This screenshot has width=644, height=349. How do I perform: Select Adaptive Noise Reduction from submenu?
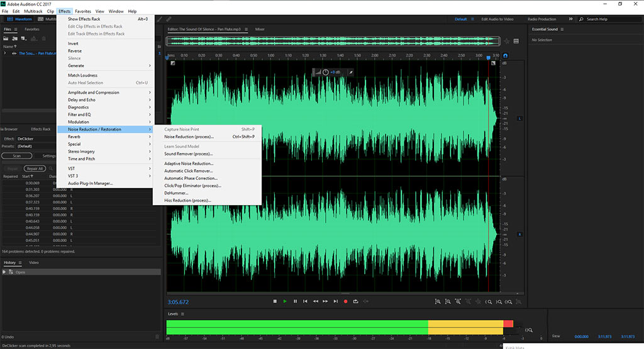pyautogui.click(x=207, y=163)
